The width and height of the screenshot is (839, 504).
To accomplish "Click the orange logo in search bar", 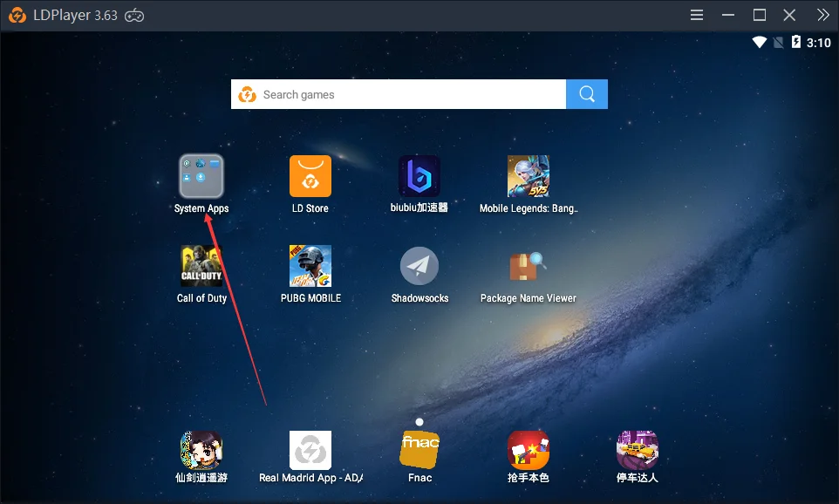I will coord(247,94).
